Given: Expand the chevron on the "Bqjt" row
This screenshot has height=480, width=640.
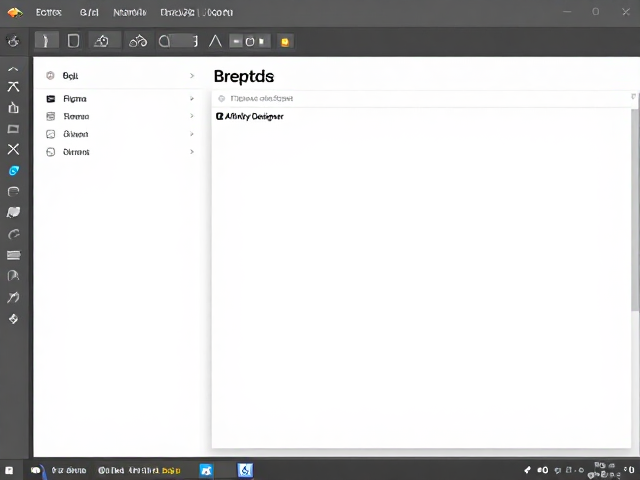Looking at the screenshot, I should tap(192, 76).
